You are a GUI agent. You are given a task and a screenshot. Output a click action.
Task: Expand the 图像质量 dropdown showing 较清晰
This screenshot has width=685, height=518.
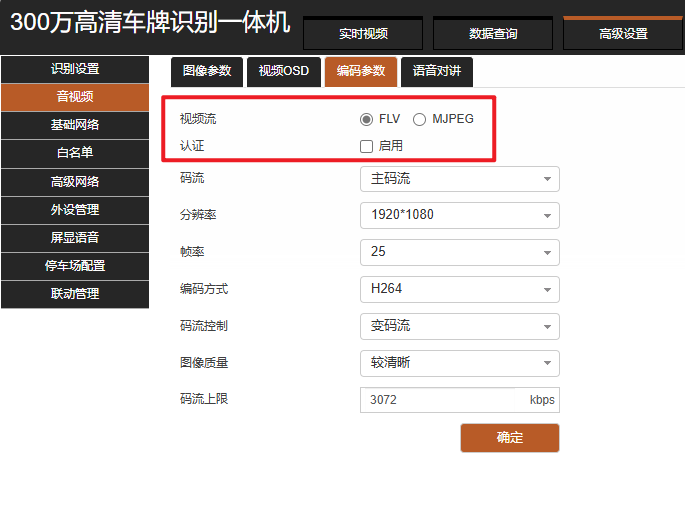[460, 363]
